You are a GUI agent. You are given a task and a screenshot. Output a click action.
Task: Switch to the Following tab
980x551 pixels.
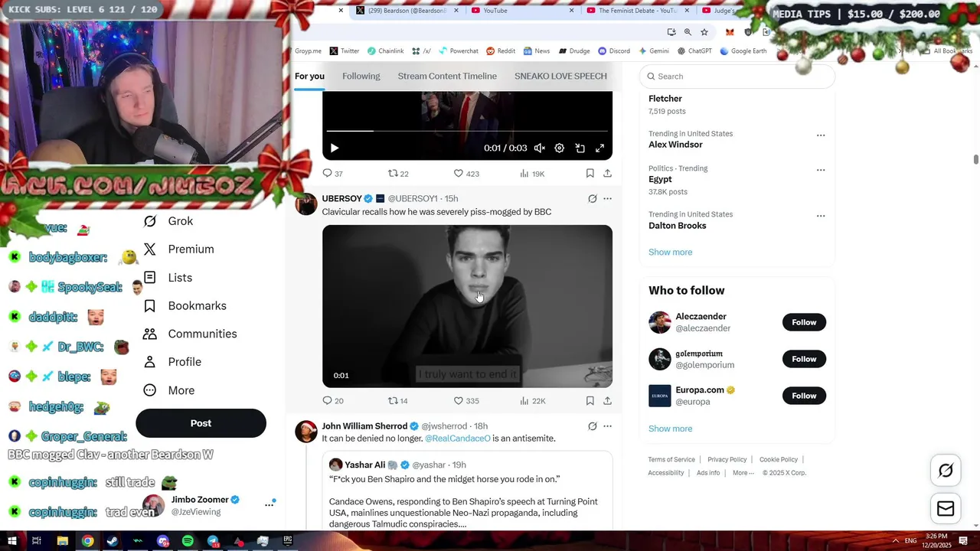coord(361,77)
